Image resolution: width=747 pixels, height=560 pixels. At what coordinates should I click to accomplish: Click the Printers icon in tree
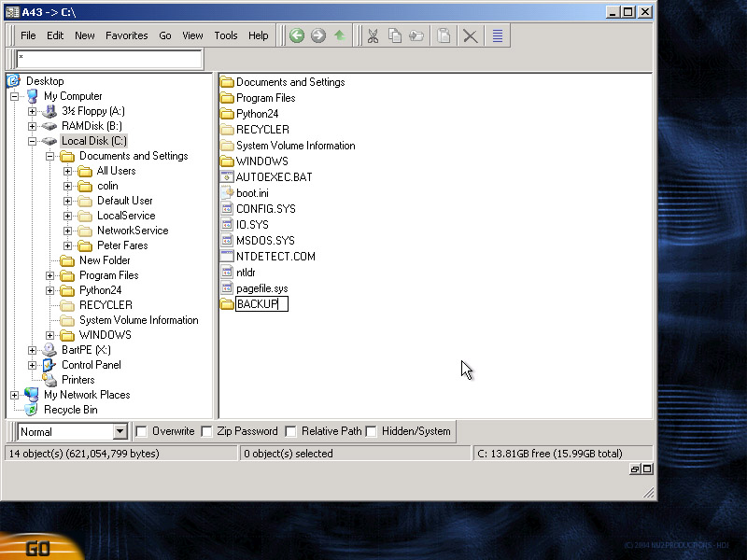[x=49, y=380]
